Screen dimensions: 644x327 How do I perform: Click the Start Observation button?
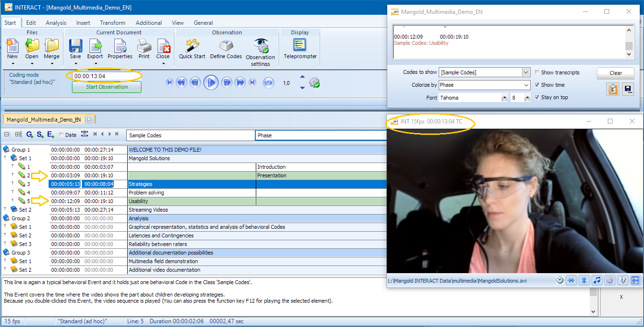[107, 87]
